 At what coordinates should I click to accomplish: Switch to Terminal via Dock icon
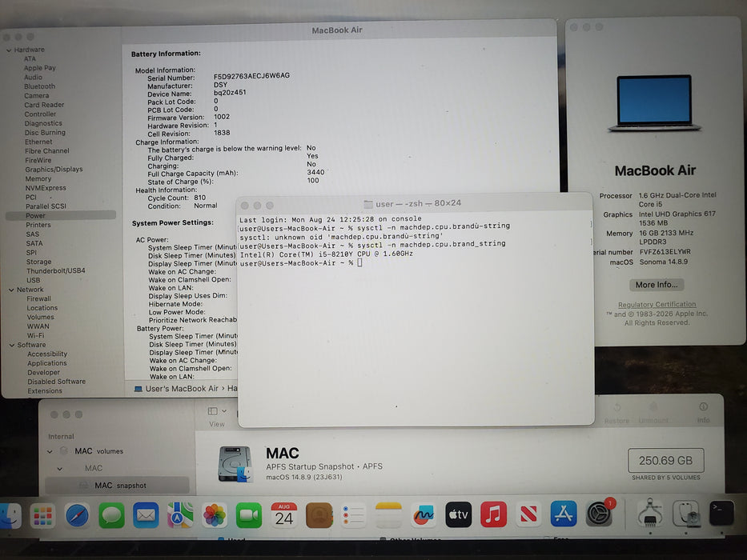coord(721,514)
